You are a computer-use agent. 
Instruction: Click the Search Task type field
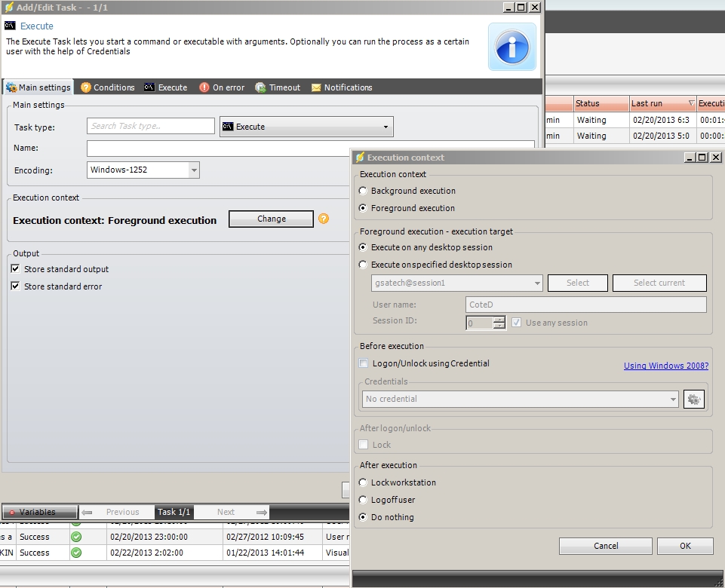pyautogui.click(x=150, y=126)
